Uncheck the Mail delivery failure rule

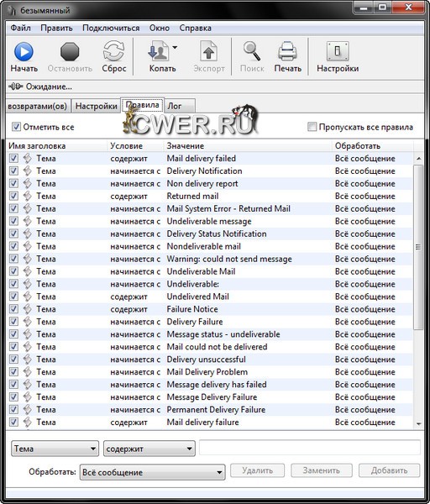(13, 422)
